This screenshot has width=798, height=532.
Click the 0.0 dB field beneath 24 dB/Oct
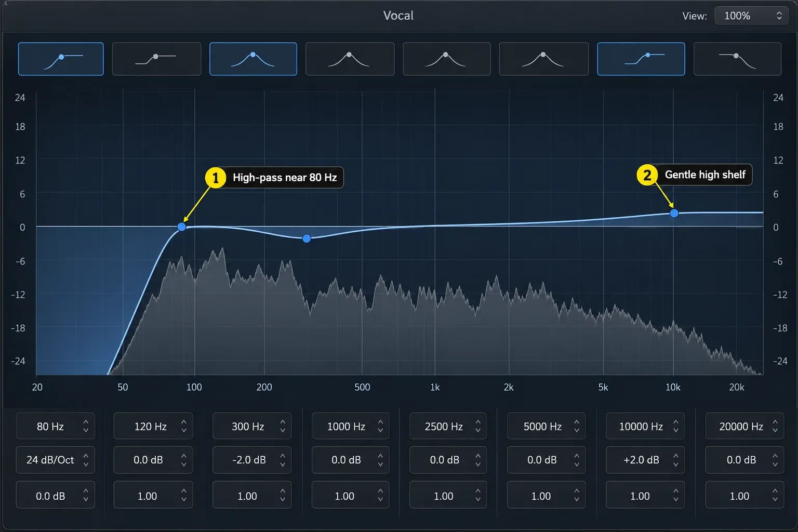[55, 496]
